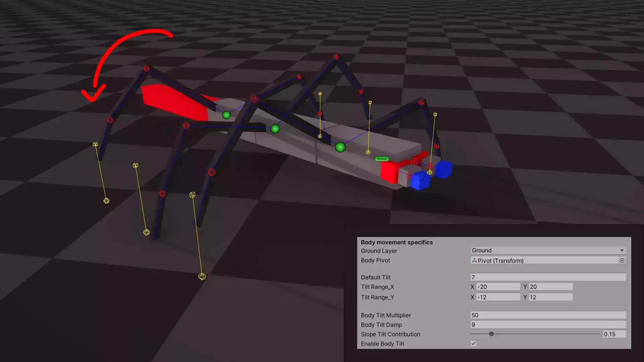Focus the Default Tilt value field
The height and width of the screenshot is (362, 644).
click(548, 277)
